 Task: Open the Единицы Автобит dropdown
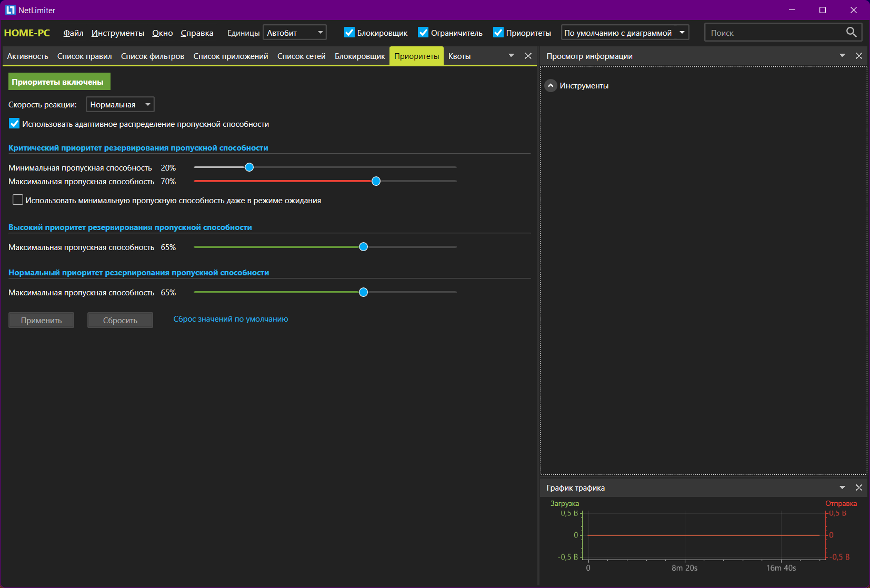coord(295,33)
